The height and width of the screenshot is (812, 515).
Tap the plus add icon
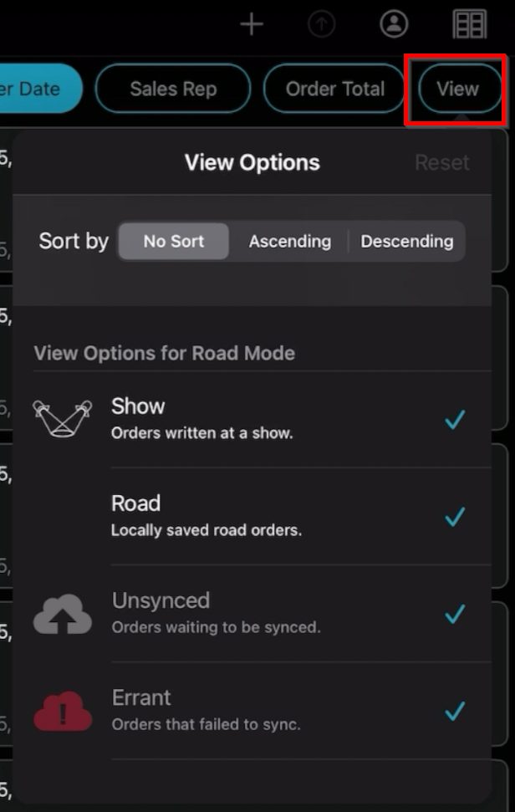pos(252,24)
